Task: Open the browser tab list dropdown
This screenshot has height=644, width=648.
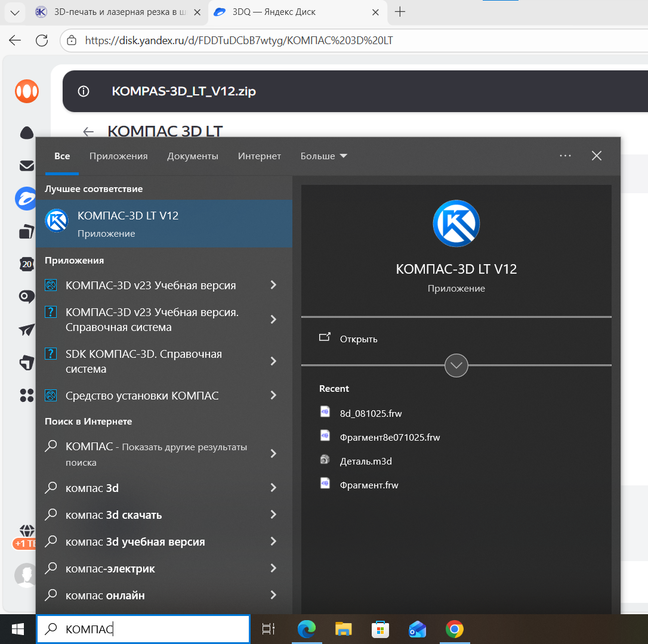Action: 15,13
